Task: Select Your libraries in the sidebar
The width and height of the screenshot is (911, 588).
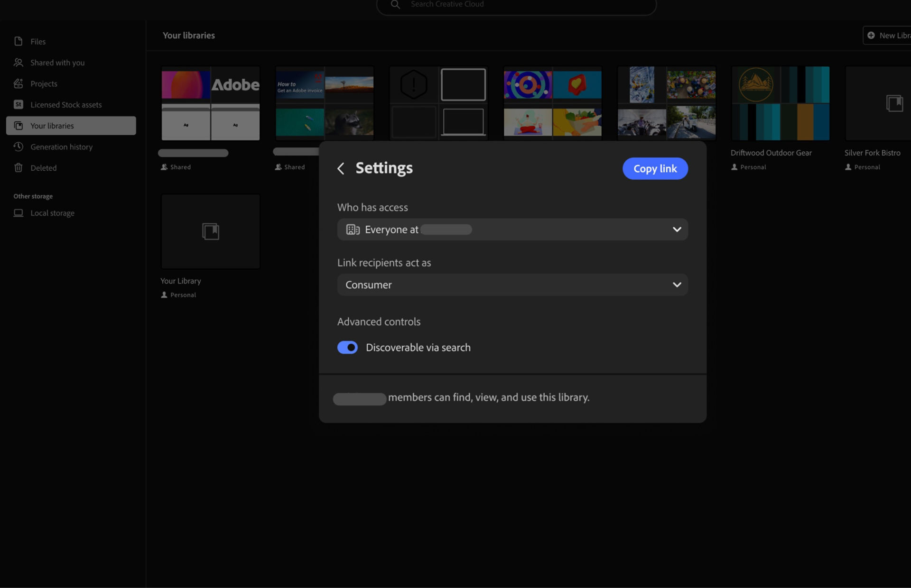Action: (x=71, y=126)
